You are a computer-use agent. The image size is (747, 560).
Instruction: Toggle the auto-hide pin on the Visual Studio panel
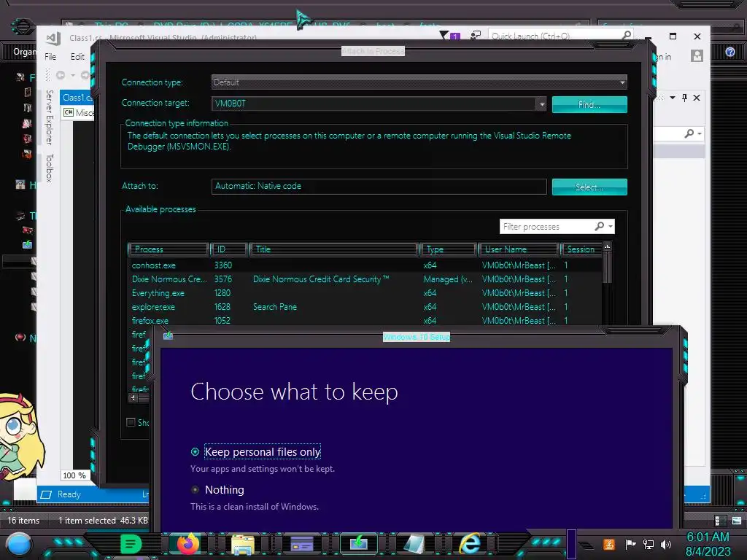click(684, 98)
